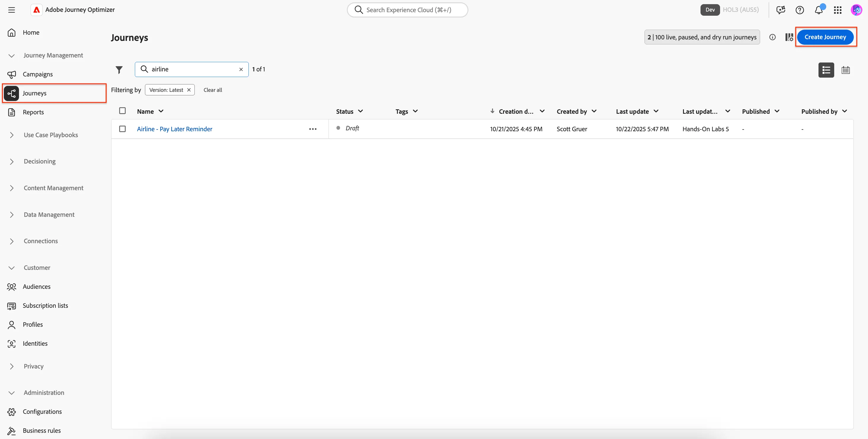Open the Reports document icon
868x439 pixels.
[12, 112]
